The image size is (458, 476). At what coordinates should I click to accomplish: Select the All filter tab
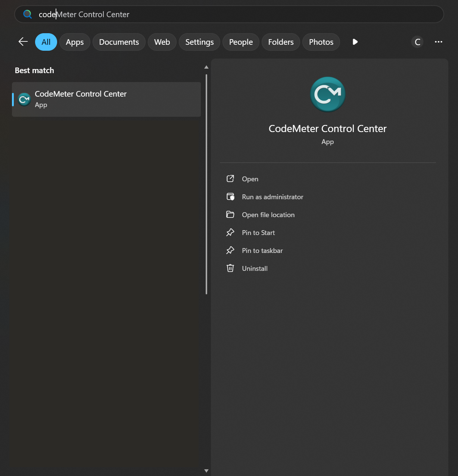pos(46,42)
